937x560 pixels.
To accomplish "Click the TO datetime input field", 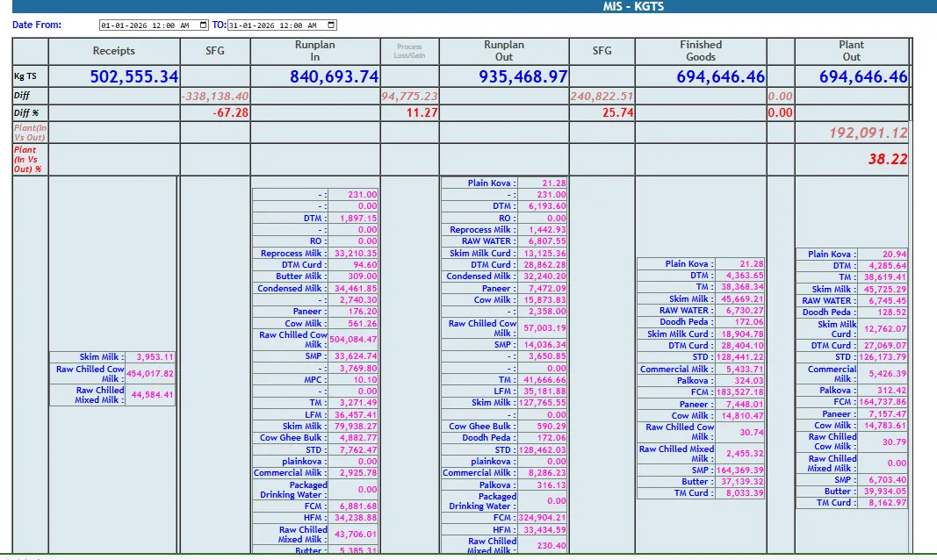I will pyautogui.click(x=282, y=25).
